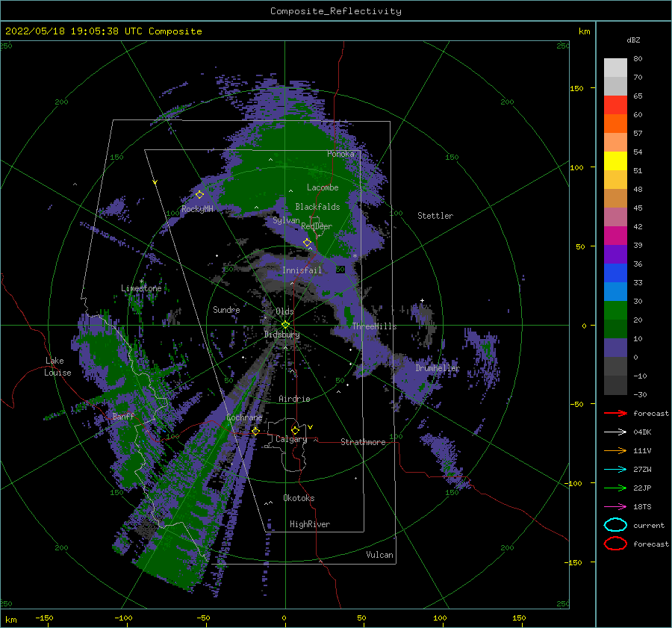Click the 30 dBZ light blue swatch
This screenshot has width=672, height=628.
click(x=615, y=291)
